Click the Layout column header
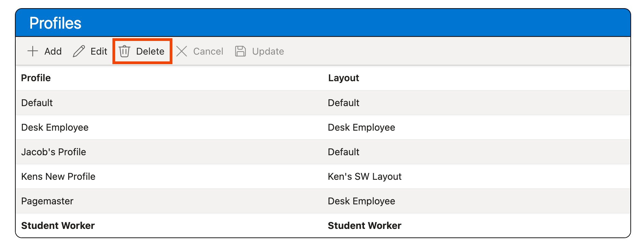Image resolution: width=644 pixels, height=247 pixels. tap(343, 78)
